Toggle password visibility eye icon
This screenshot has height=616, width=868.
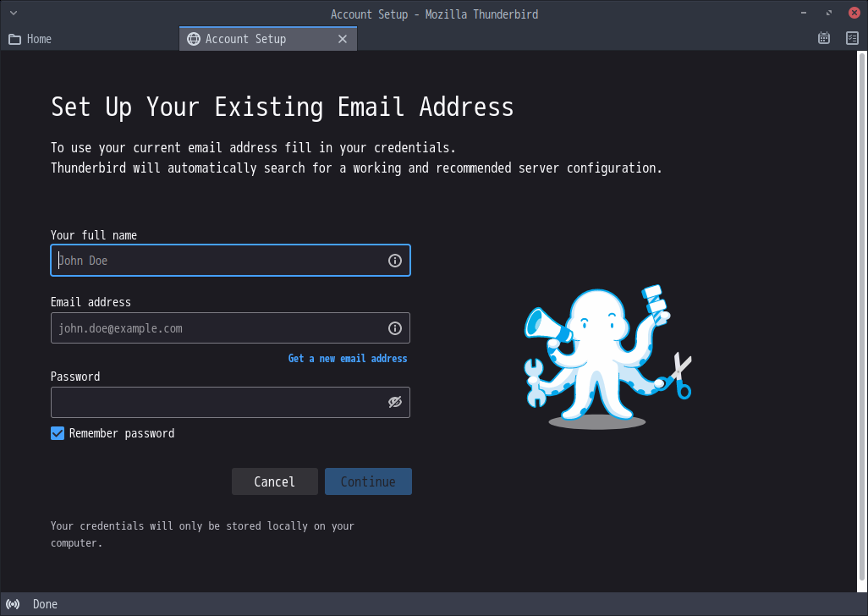[395, 403]
